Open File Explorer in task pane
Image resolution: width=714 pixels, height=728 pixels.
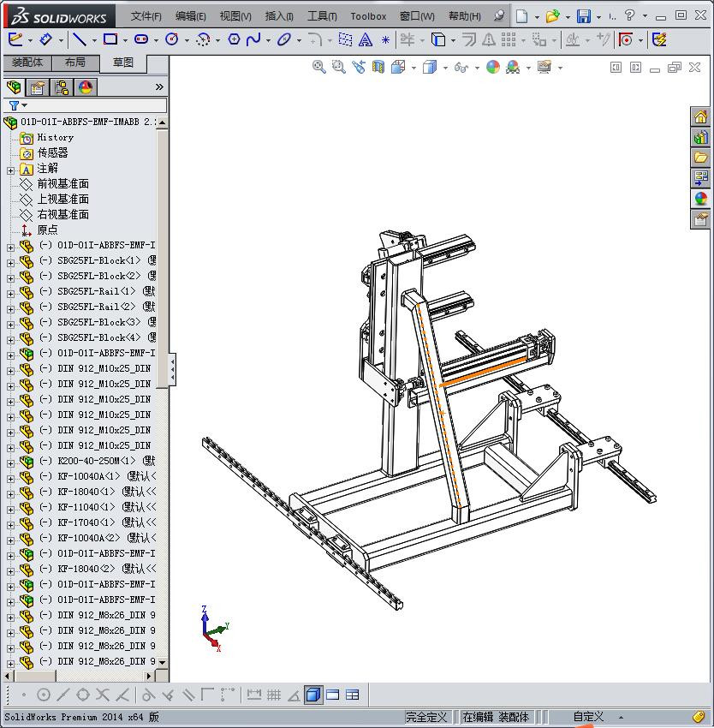click(700, 158)
